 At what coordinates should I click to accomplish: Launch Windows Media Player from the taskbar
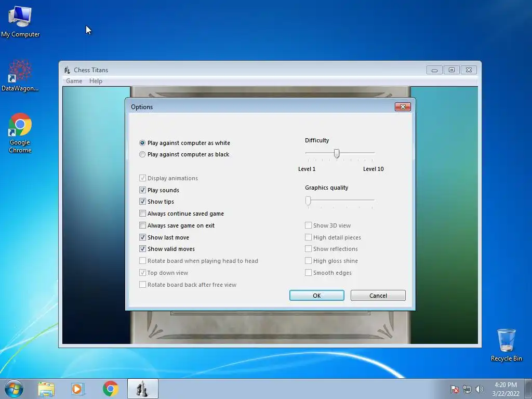click(78, 389)
